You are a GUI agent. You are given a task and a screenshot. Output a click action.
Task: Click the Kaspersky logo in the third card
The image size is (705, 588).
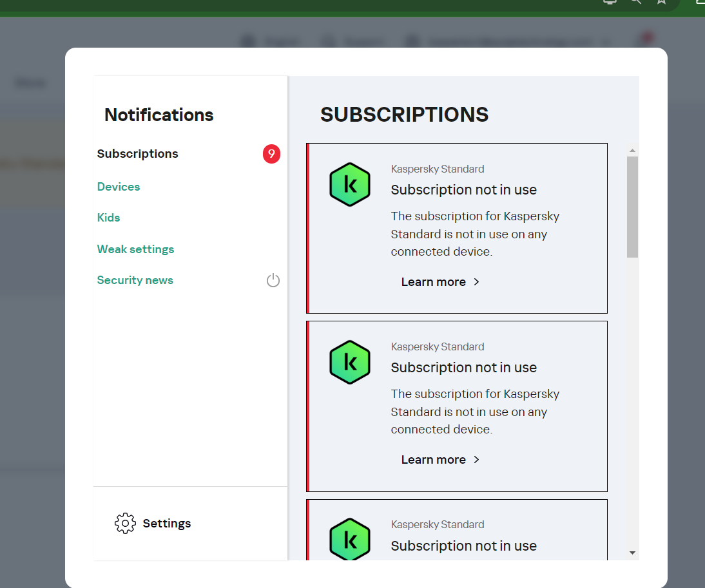click(349, 540)
